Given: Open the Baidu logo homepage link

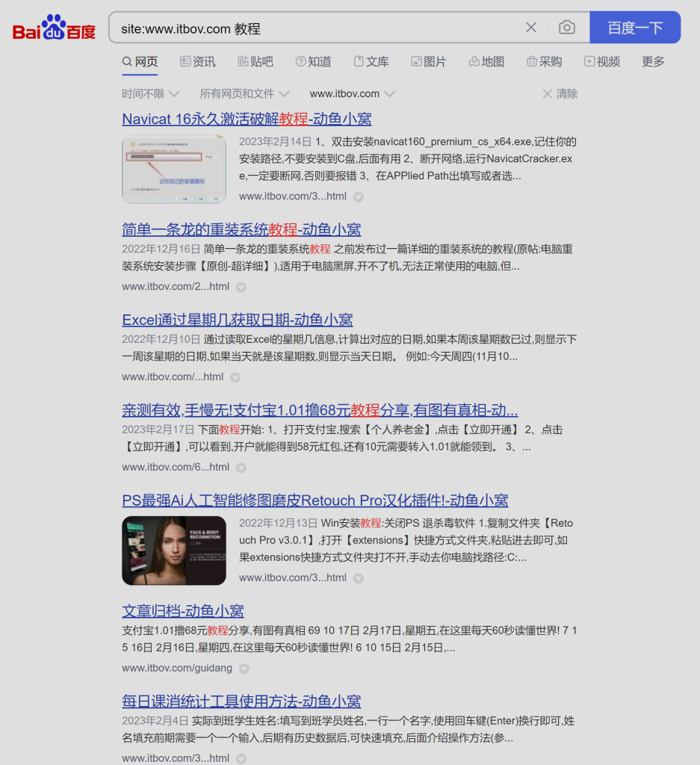Looking at the screenshot, I should click(x=54, y=28).
